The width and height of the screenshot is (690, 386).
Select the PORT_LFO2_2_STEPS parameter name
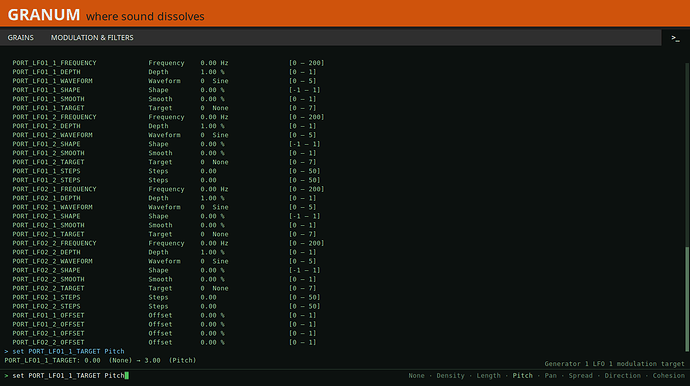pos(46,306)
